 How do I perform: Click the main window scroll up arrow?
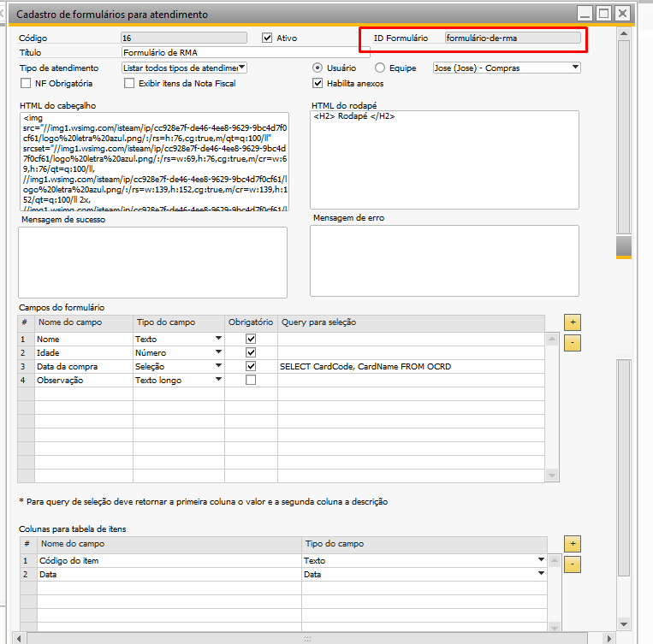click(x=624, y=33)
